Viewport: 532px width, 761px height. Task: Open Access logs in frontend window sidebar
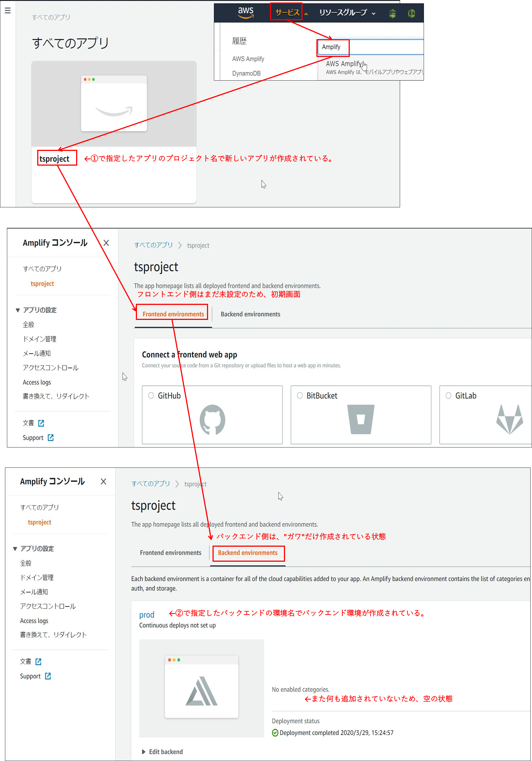pyautogui.click(x=37, y=382)
